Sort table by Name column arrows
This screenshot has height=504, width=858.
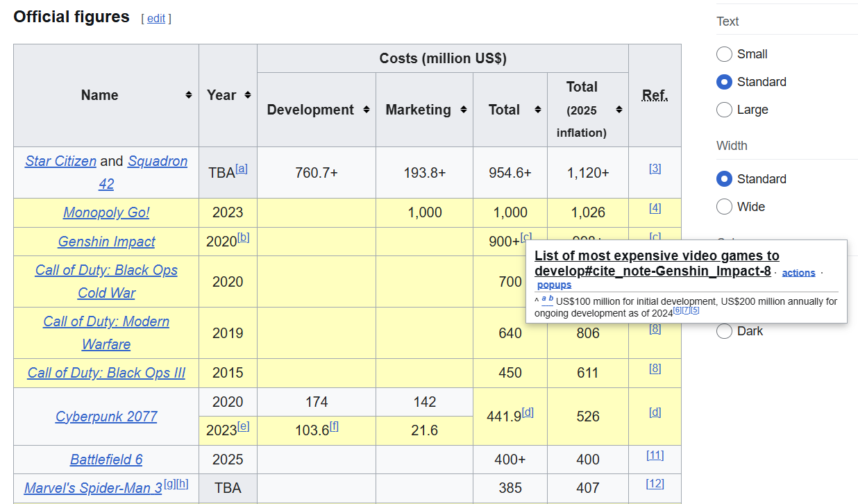pyautogui.click(x=189, y=95)
